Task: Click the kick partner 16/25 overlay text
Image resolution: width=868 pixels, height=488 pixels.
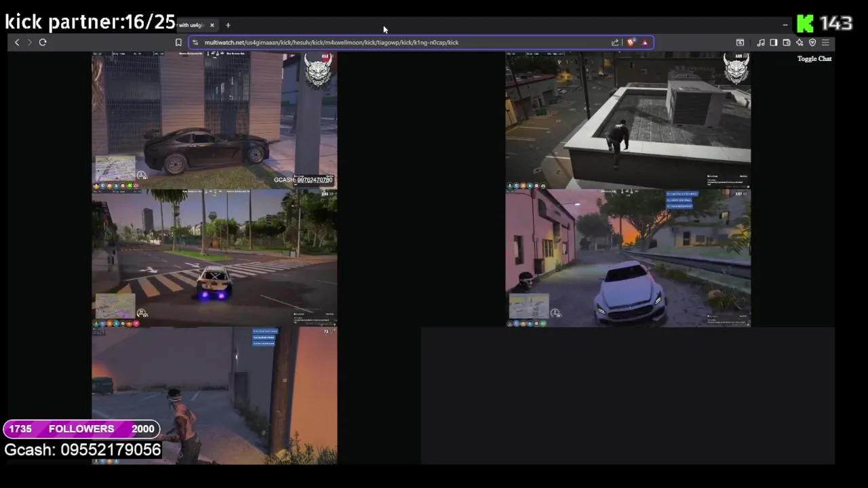Action: point(90,22)
